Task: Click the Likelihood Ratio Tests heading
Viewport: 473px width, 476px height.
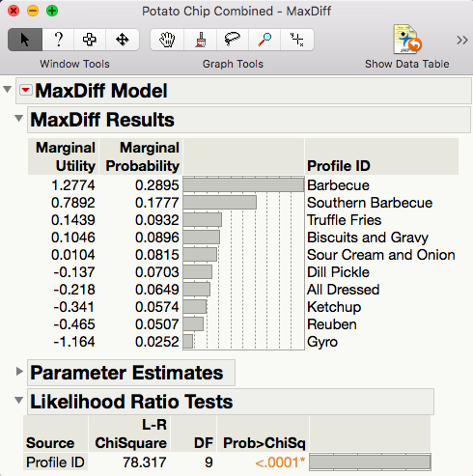Action: pyautogui.click(x=131, y=402)
